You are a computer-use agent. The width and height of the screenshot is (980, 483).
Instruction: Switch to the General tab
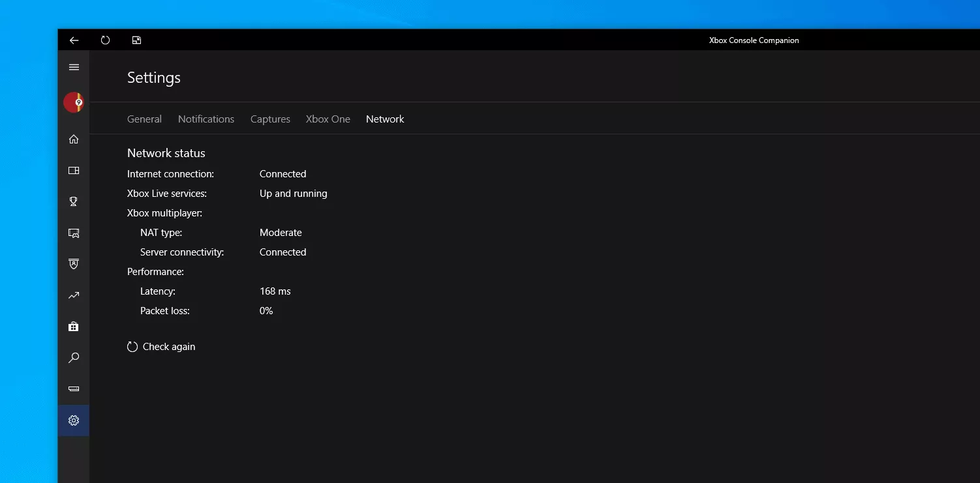point(144,119)
